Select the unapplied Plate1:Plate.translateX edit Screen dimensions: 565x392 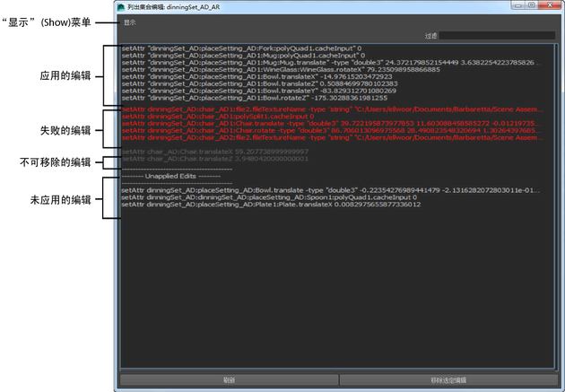click(x=271, y=205)
